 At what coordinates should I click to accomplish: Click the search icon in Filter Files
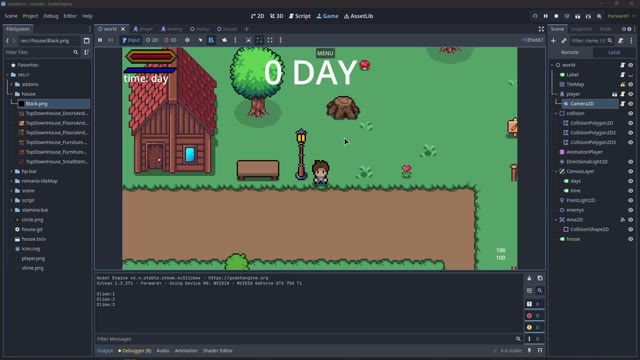[76, 52]
